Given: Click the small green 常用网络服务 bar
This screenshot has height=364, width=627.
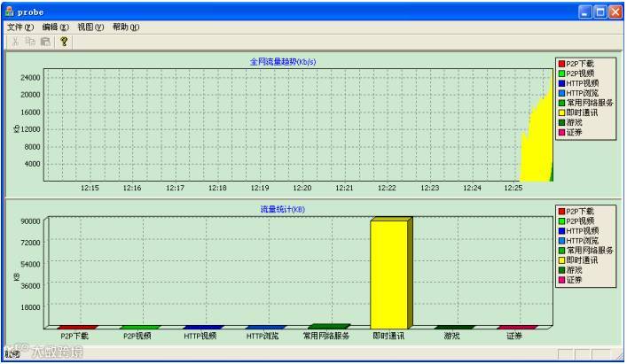Looking at the screenshot, I should coord(329,326).
